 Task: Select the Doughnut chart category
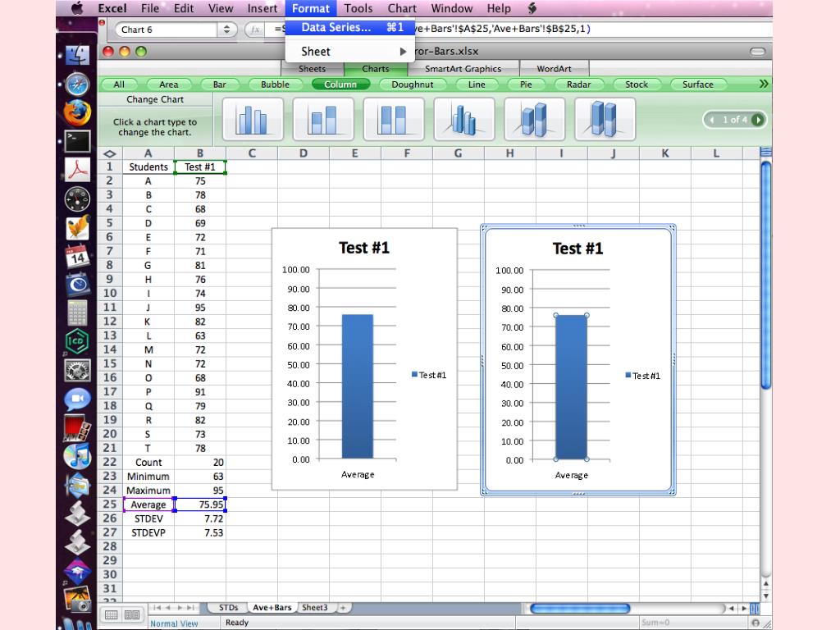click(x=412, y=84)
